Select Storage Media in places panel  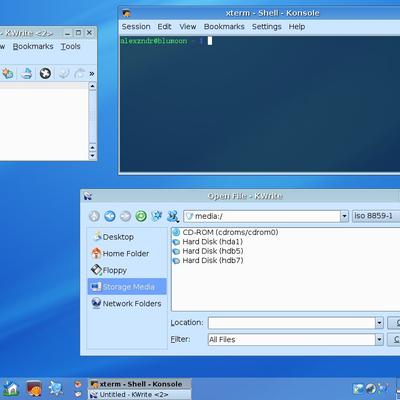pyautogui.click(x=127, y=287)
